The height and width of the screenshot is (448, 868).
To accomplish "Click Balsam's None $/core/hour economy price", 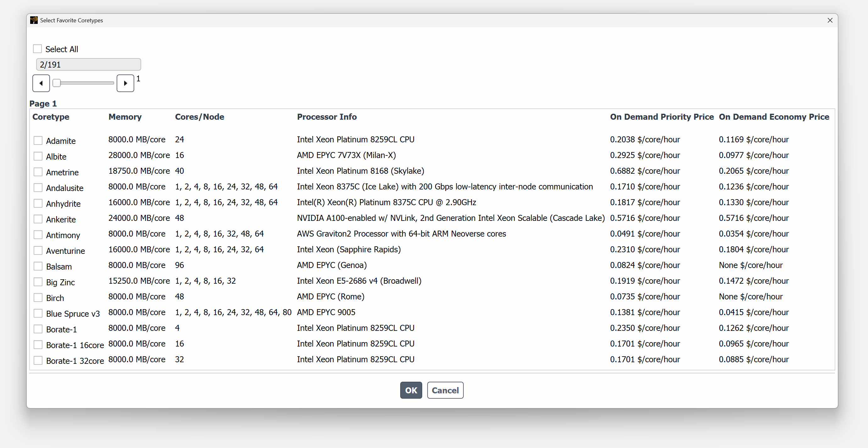I will (x=750, y=265).
